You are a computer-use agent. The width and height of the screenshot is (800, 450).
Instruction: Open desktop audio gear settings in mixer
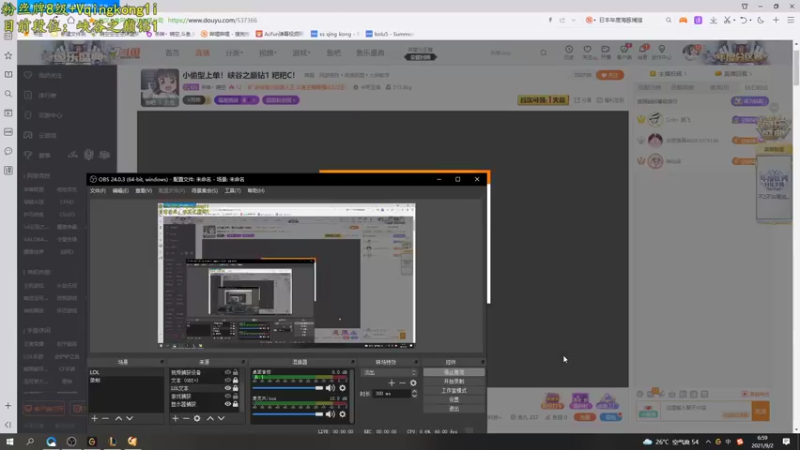tap(342, 388)
